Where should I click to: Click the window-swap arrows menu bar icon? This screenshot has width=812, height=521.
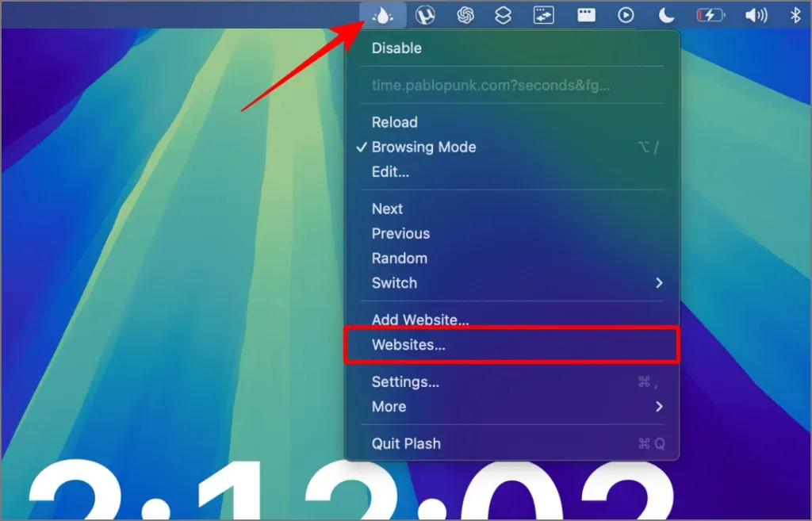coord(544,15)
